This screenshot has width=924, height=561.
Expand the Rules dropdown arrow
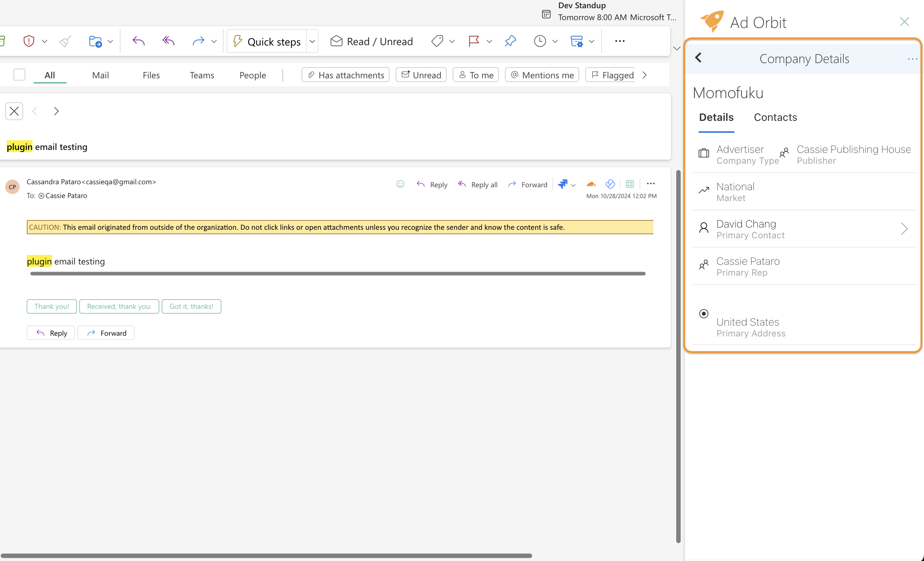(x=591, y=41)
